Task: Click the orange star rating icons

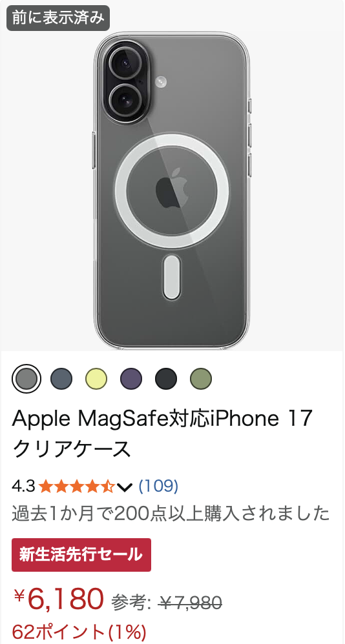Action: 77,487
